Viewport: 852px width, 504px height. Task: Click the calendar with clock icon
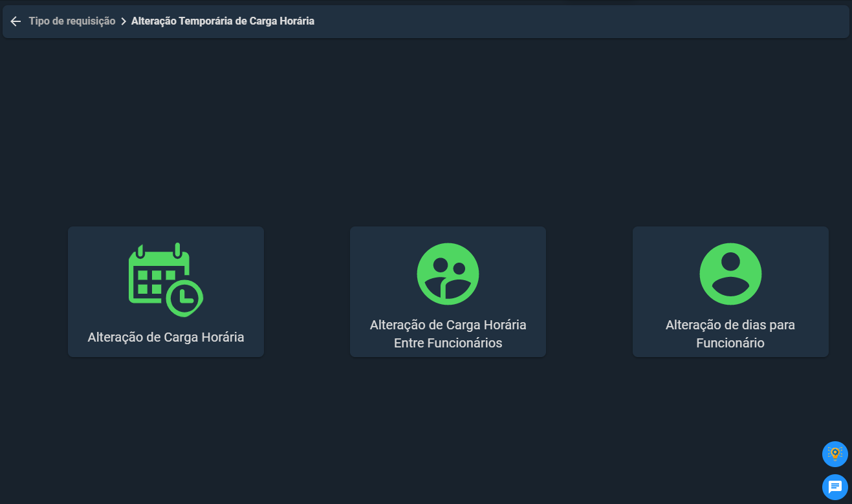tap(166, 279)
